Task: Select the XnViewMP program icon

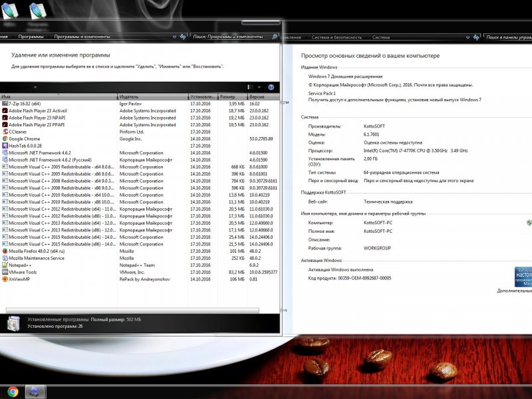Action: click(5, 279)
